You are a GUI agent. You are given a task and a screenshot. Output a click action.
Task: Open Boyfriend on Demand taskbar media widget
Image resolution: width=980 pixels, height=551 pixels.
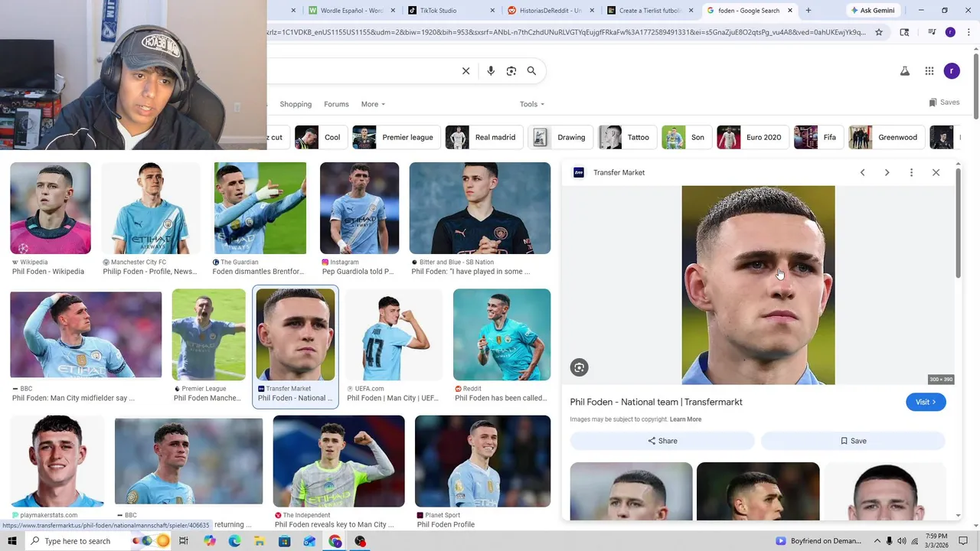click(820, 541)
